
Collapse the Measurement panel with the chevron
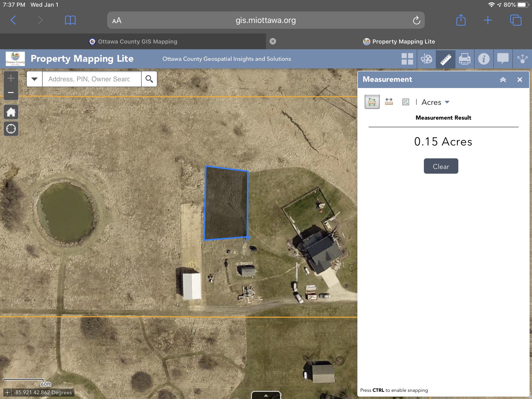(x=503, y=80)
